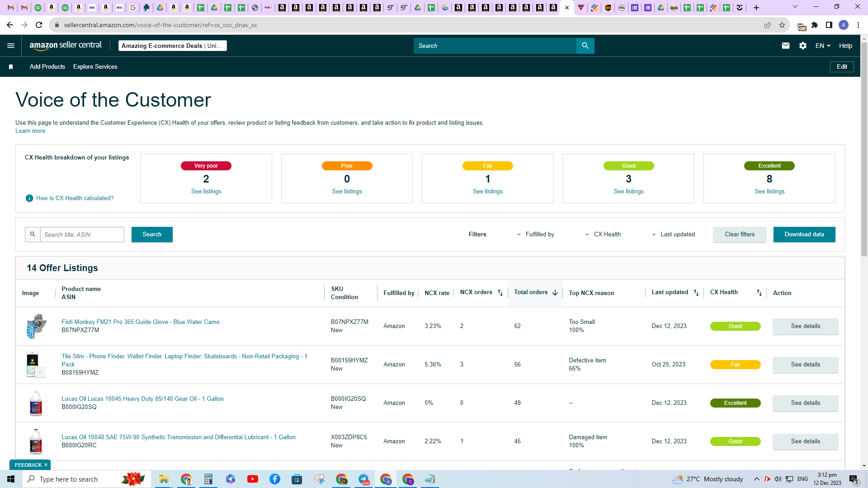
Task: Sort the table by Last updated arrows
Action: pos(696,293)
